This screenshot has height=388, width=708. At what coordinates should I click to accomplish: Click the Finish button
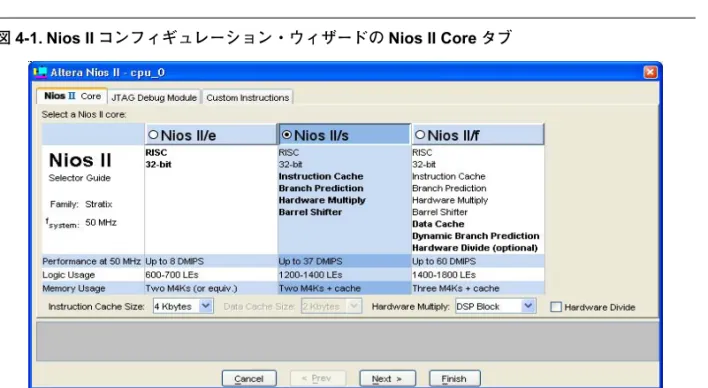(454, 379)
